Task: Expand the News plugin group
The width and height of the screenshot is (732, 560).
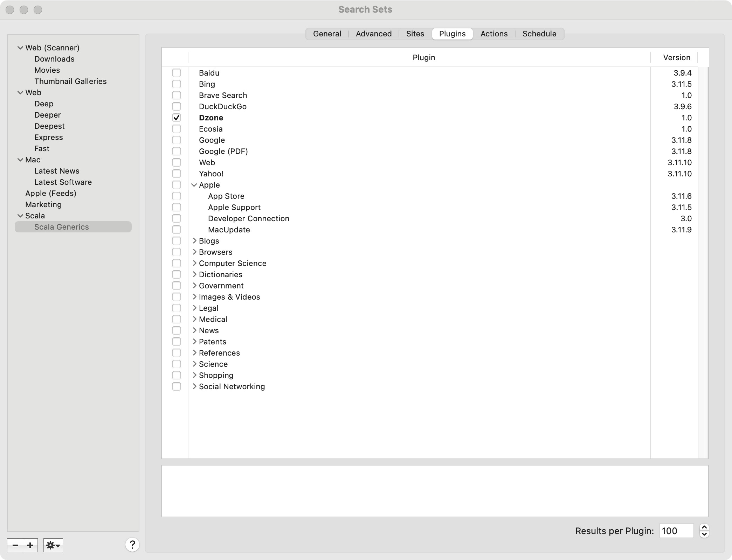Action: [194, 330]
